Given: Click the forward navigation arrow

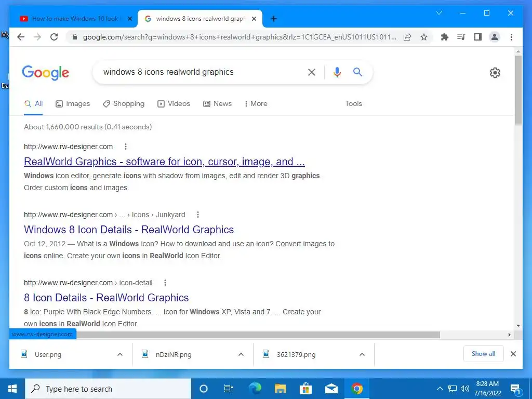Looking at the screenshot, I should click(37, 37).
